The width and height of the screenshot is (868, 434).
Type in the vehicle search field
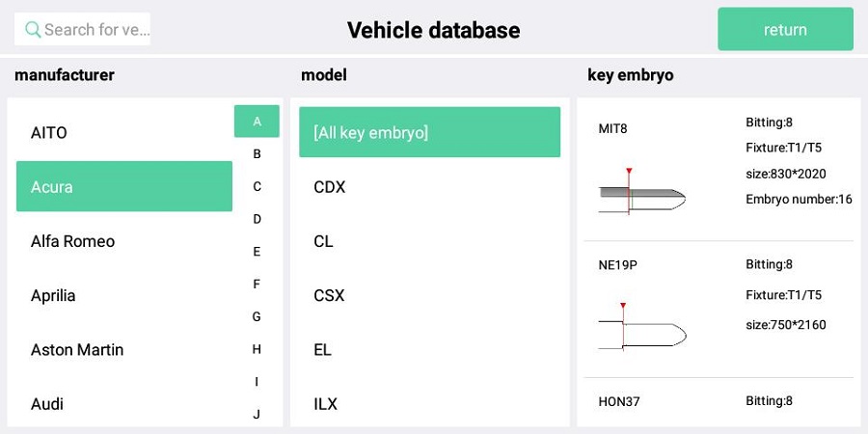(x=95, y=30)
